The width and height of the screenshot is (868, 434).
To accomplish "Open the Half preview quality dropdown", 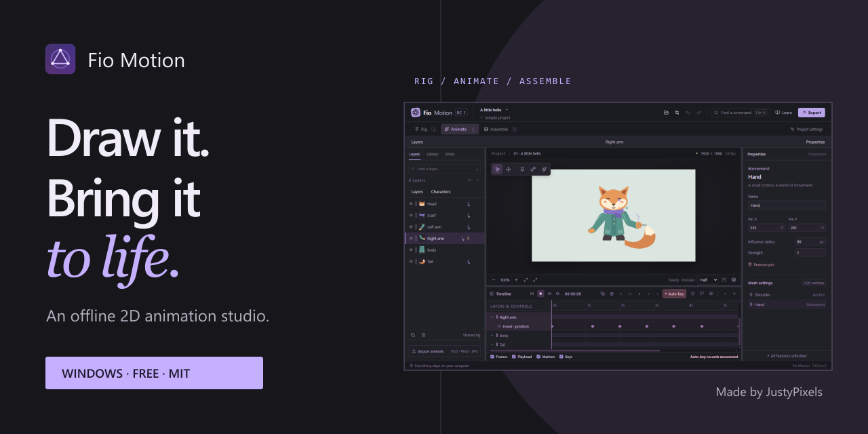I will click(708, 279).
